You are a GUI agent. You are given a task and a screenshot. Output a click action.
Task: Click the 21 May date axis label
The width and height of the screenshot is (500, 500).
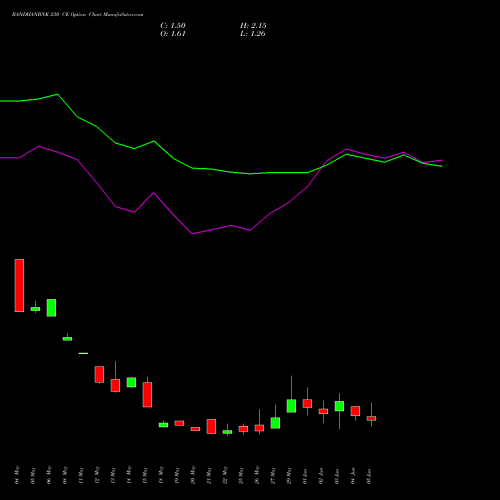(209, 475)
